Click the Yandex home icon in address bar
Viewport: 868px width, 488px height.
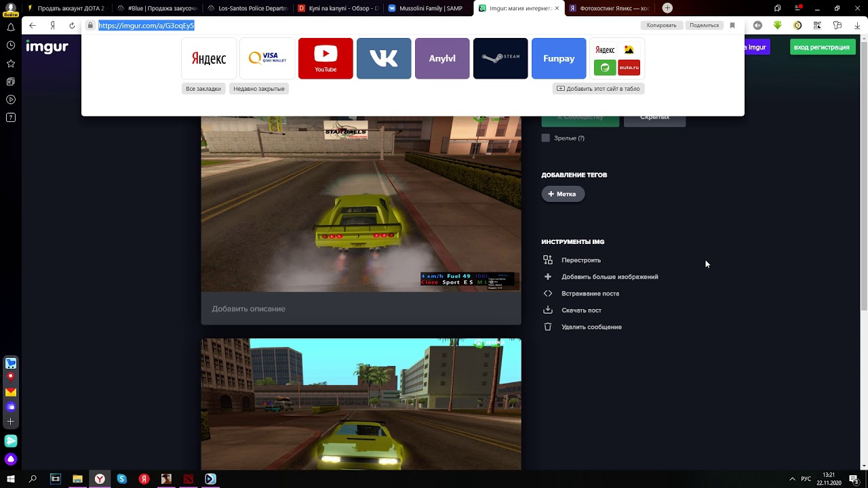coord(52,26)
